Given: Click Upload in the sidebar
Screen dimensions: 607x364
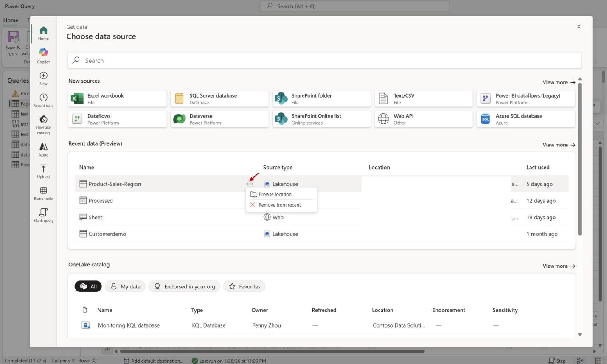Looking at the screenshot, I should click(x=43, y=171).
